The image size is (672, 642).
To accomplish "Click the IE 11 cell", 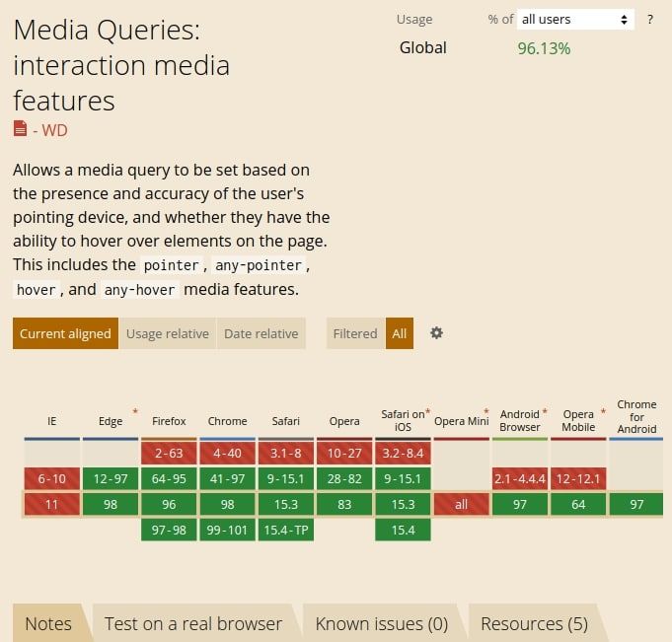I will pos(52,504).
